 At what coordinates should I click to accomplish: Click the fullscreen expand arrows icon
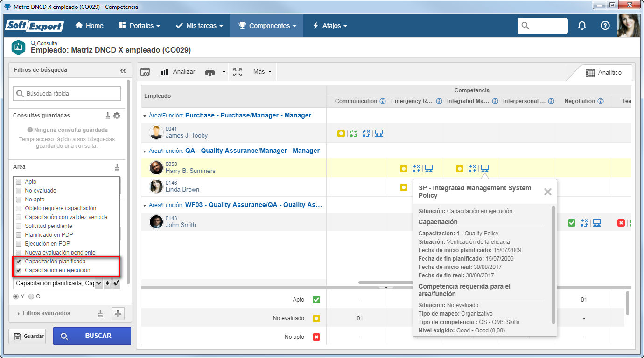pos(238,72)
